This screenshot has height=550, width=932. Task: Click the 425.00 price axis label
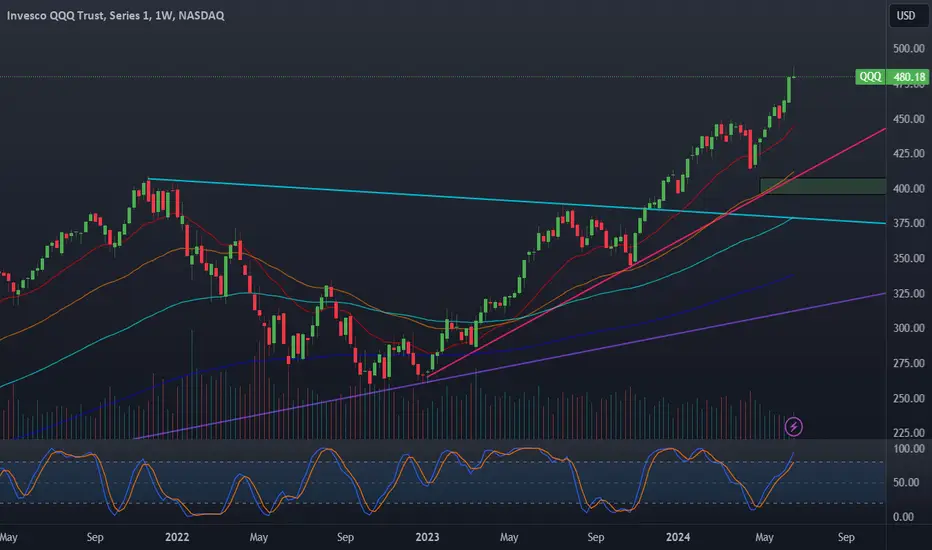(x=909, y=153)
